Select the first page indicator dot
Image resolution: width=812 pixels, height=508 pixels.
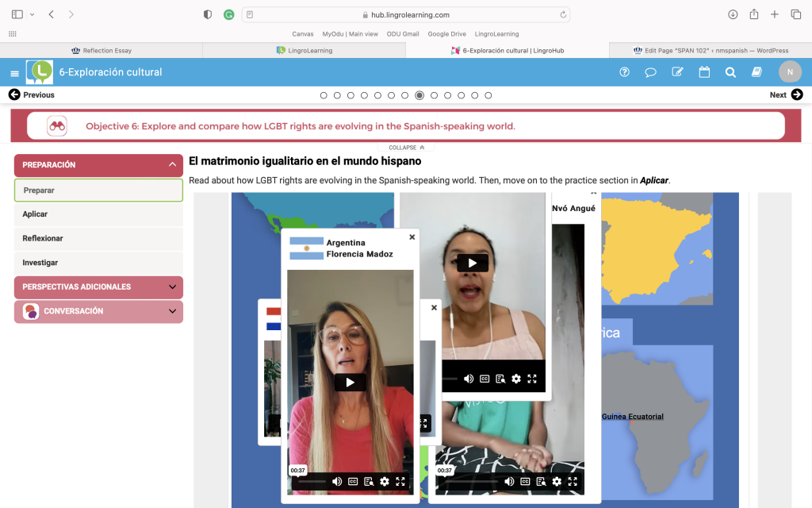click(x=324, y=95)
